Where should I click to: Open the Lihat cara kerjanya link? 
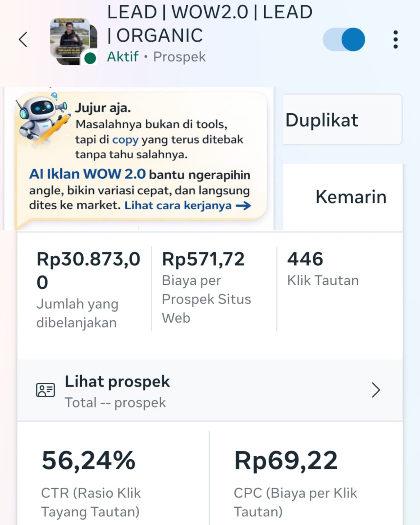178,206
